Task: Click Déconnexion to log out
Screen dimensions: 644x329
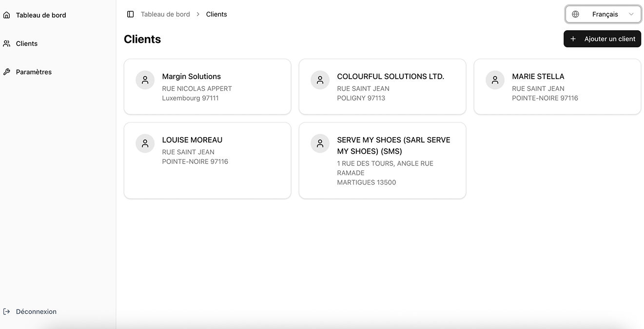Action: click(36, 311)
